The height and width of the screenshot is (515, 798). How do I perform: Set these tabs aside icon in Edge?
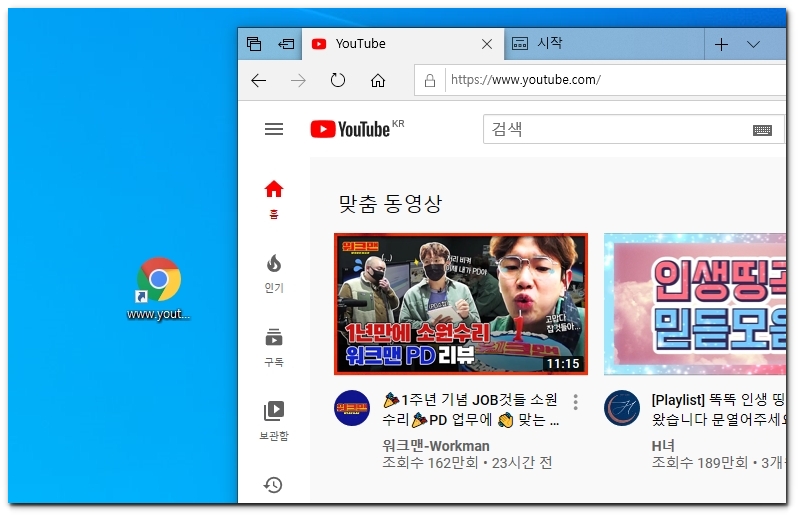[x=286, y=44]
